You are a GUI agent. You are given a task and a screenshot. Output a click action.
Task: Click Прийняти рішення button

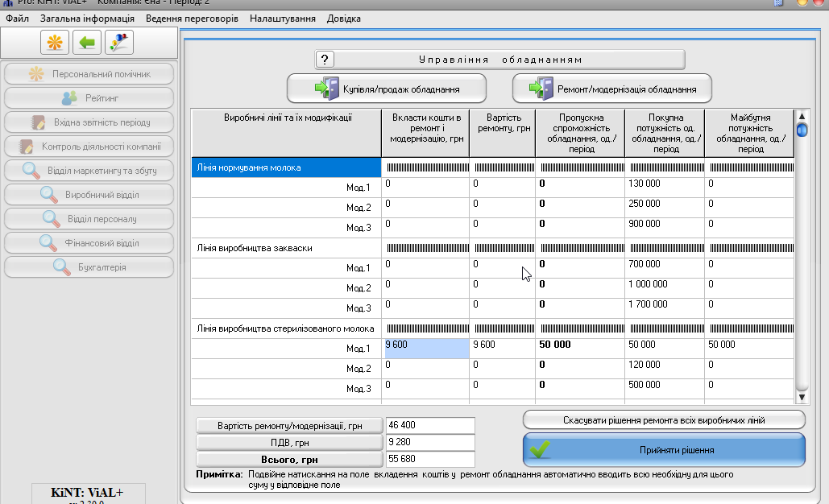click(664, 450)
